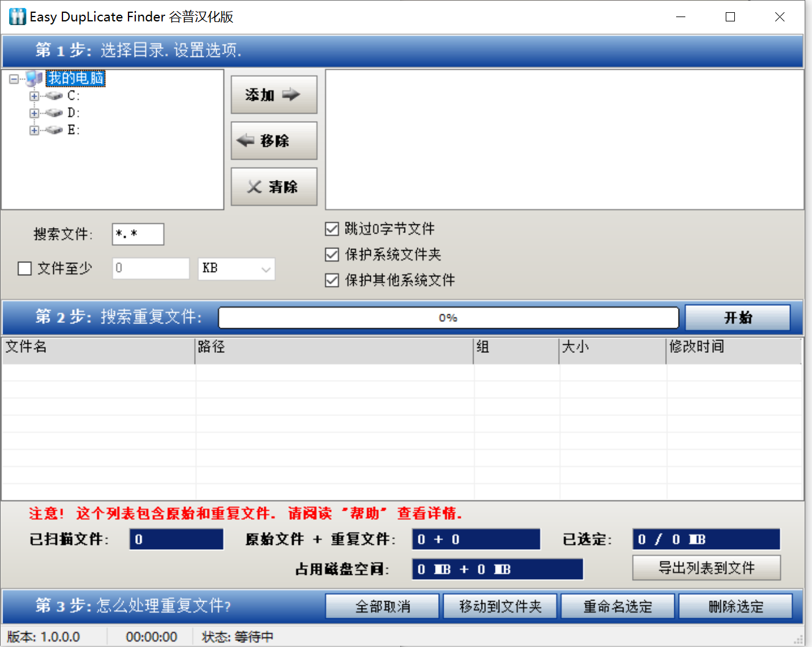Minimize the Easy Duplicate Finder window

(680, 17)
